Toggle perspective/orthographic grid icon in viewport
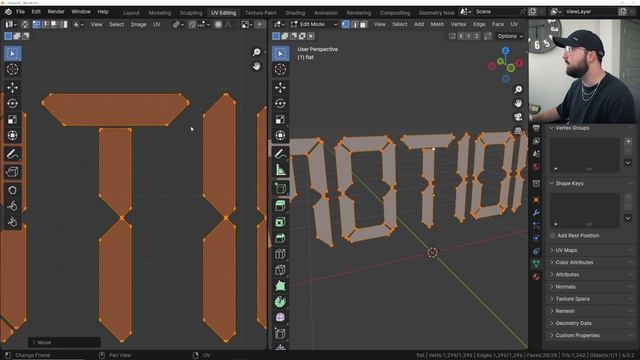The width and height of the screenshot is (640, 360). click(x=518, y=131)
